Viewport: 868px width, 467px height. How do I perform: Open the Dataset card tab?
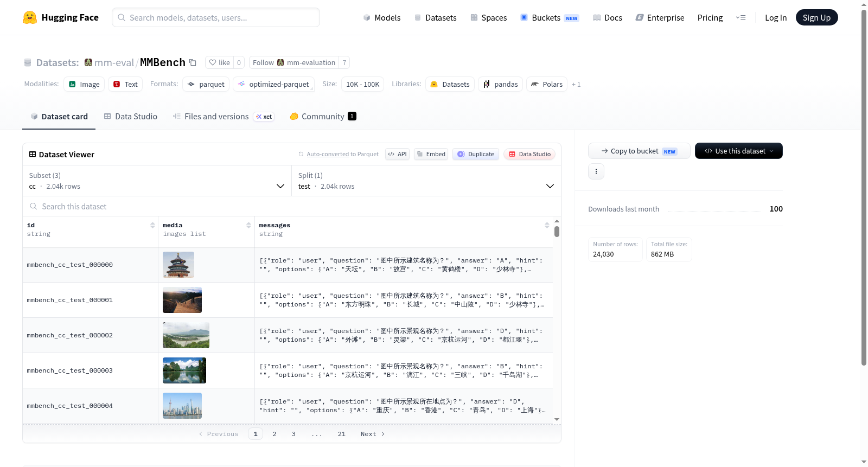(x=59, y=117)
